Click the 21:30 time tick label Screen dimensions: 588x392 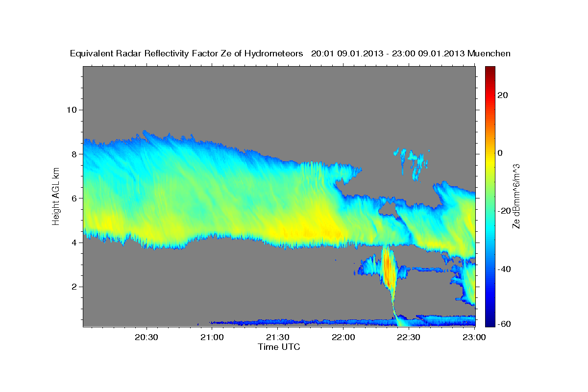click(x=278, y=337)
